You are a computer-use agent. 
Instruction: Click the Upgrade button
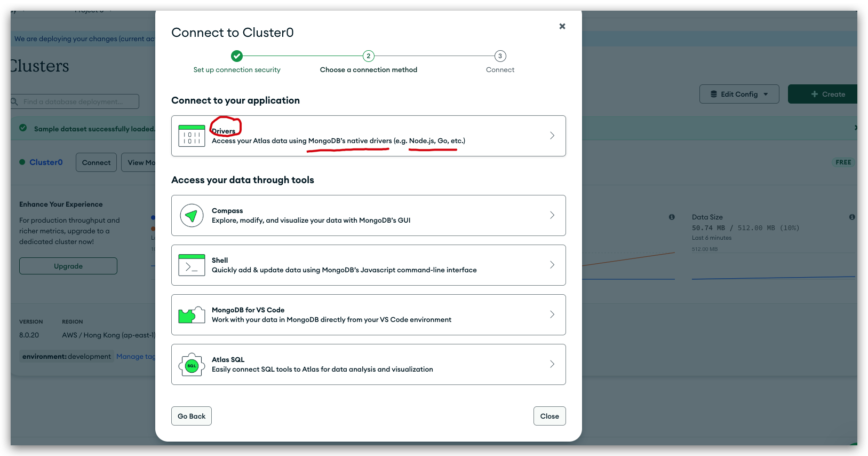[68, 266]
